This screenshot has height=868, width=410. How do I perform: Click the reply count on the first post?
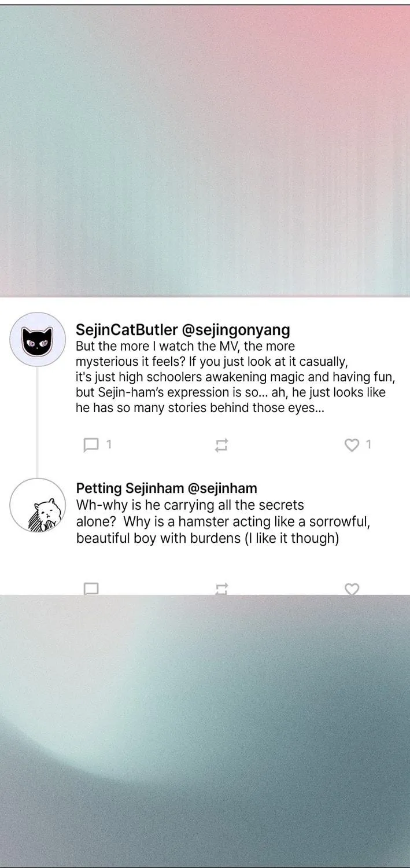[109, 444]
